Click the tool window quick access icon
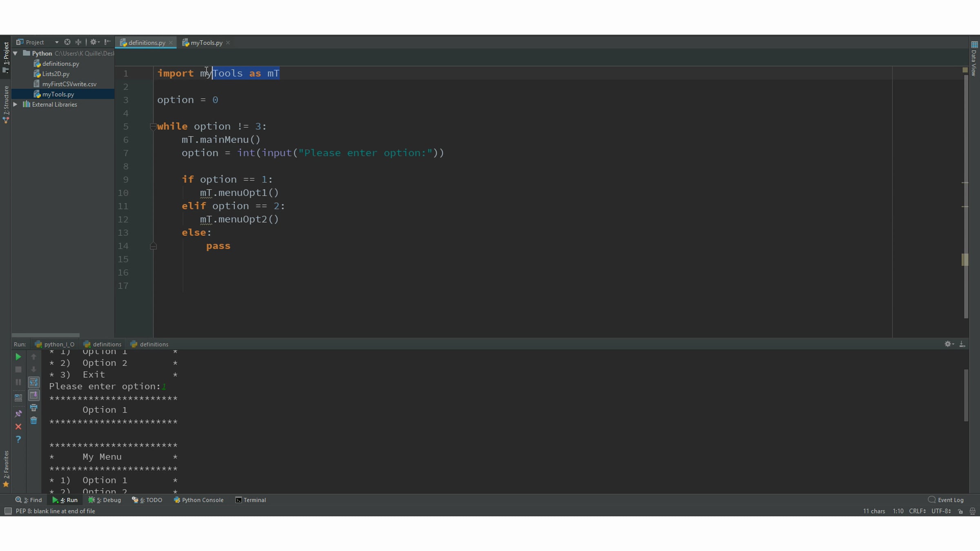Screen dimensions: 980x551 click(8, 511)
